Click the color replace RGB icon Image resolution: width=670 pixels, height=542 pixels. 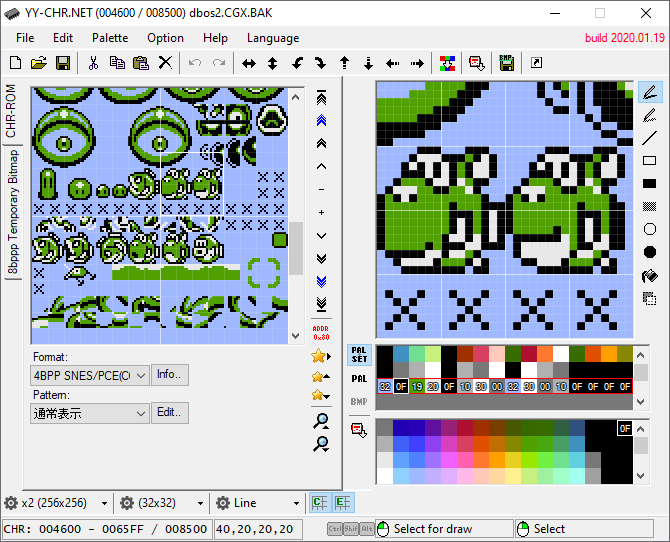(447, 63)
